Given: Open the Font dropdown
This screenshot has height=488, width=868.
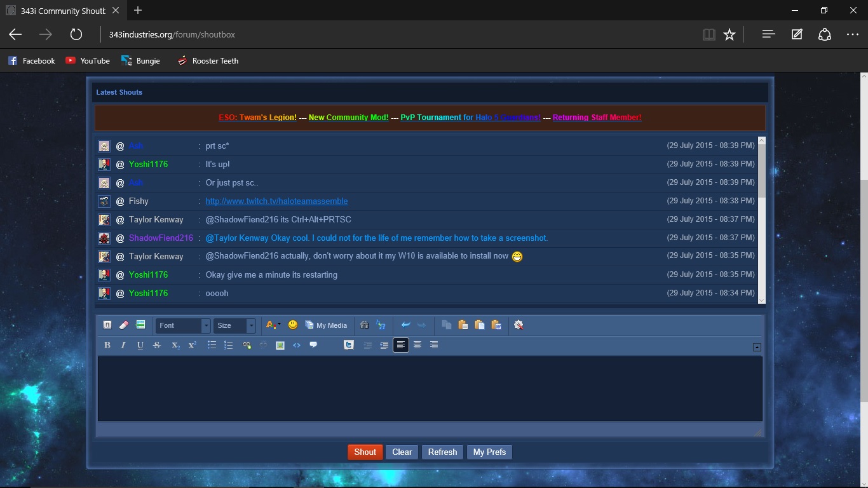Looking at the screenshot, I should [x=183, y=325].
